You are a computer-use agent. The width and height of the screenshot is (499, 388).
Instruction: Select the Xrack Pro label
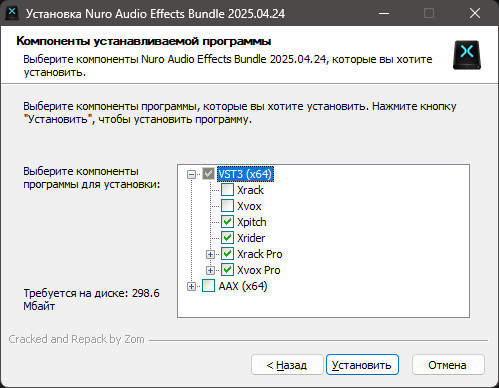pos(260,254)
